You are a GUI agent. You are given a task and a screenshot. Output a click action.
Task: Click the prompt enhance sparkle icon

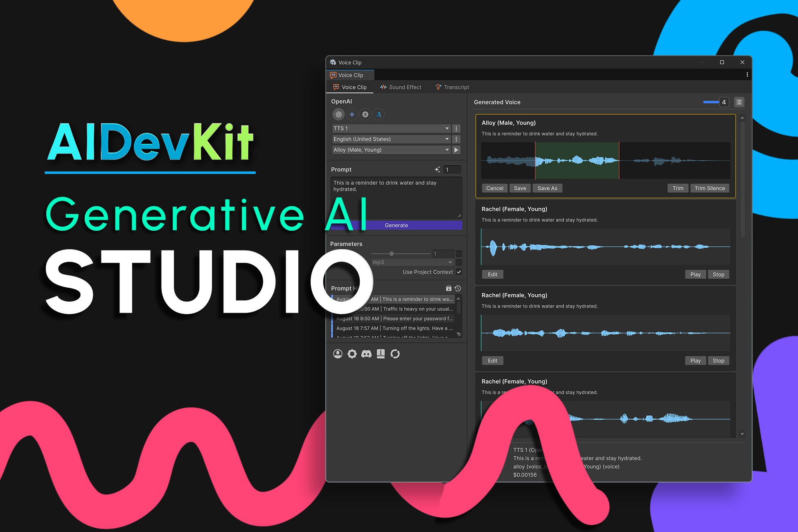tap(437, 169)
